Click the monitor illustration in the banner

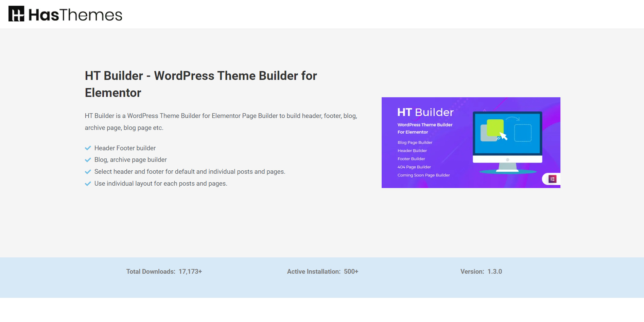click(507, 142)
